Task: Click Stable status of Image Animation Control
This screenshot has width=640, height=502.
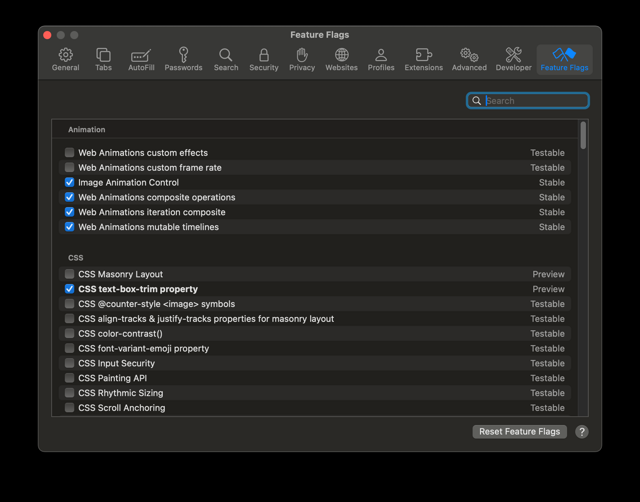Action: pos(551,182)
